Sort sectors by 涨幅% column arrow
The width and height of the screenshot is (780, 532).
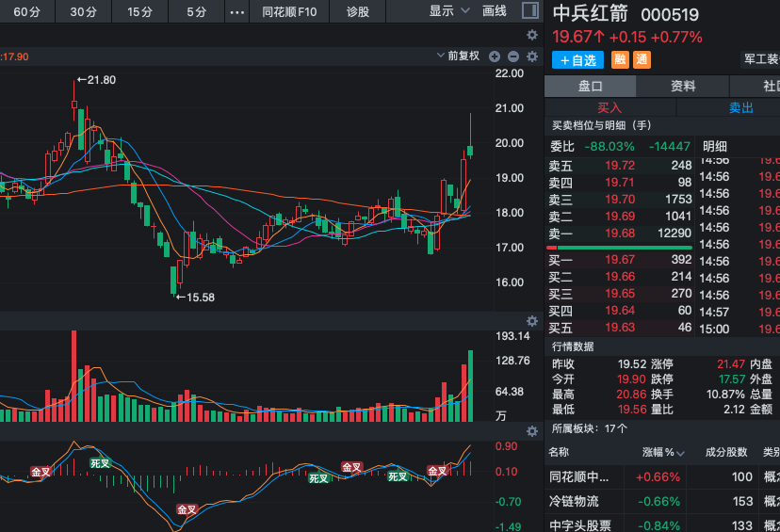coord(680,453)
